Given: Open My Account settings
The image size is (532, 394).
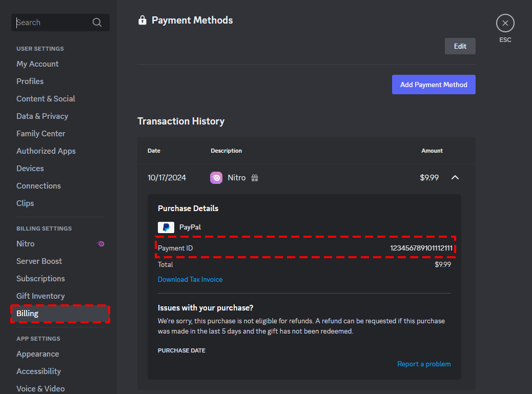Looking at the screenshot, I should pyautogui.click(x=37, y=64).
